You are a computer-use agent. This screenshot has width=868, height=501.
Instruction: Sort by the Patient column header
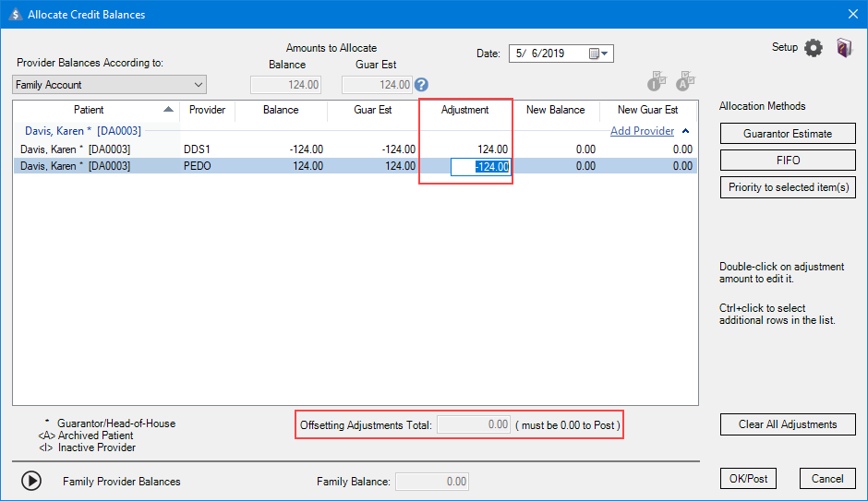coord(89,110)
